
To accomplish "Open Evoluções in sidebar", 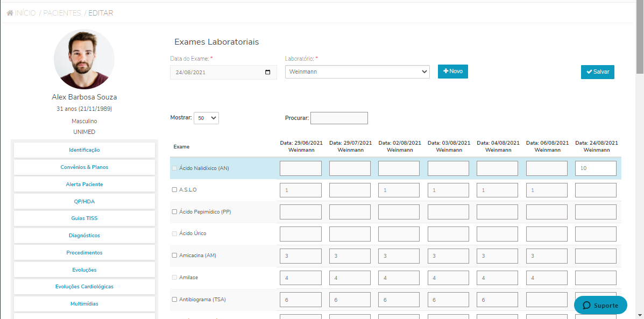I will tap(84, 270).
